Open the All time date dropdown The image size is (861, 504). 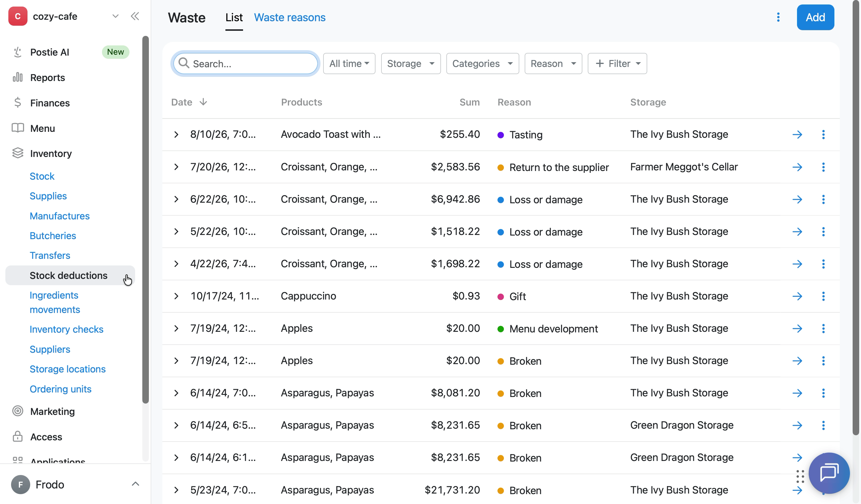(x=349, y=63)
